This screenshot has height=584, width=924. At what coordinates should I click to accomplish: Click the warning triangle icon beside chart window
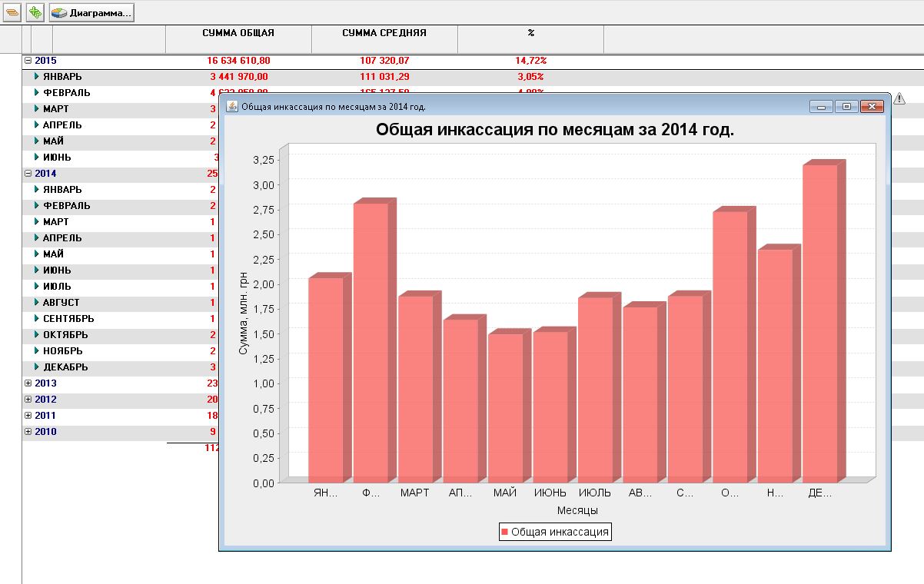coord(899,98)
